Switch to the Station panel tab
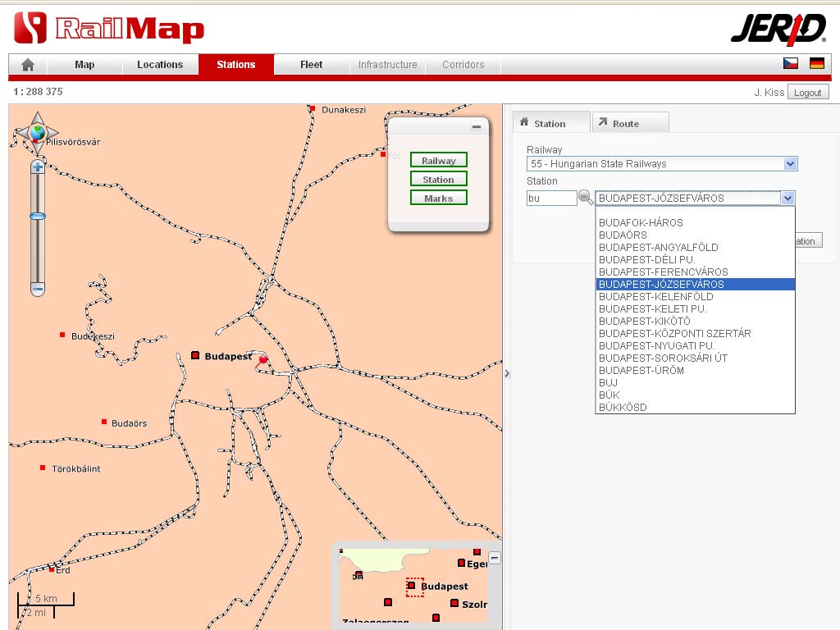 (x=551, y=123)
